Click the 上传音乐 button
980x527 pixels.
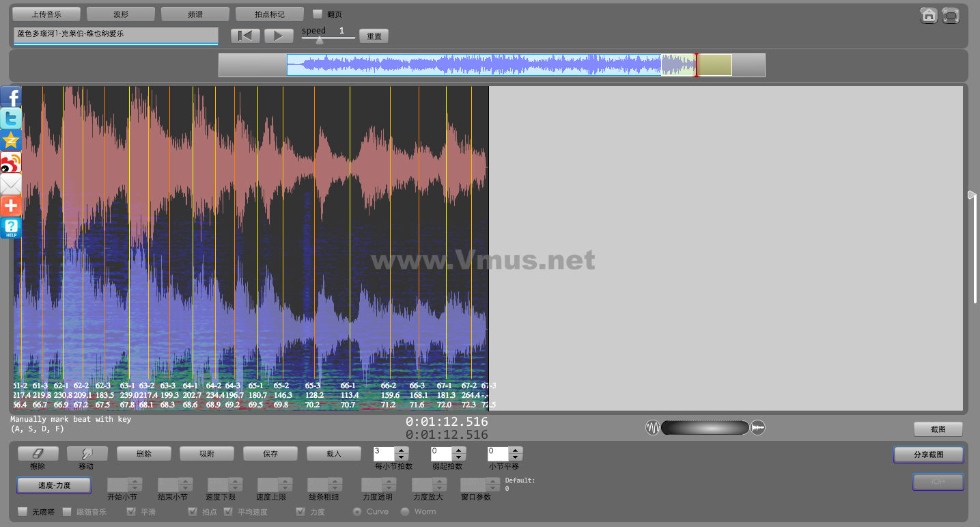pyautogui.click(x=46, y=14)
